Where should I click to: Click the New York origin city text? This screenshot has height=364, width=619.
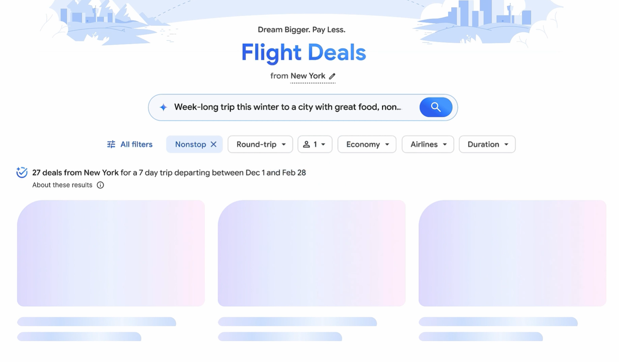[x=308, y=76]
